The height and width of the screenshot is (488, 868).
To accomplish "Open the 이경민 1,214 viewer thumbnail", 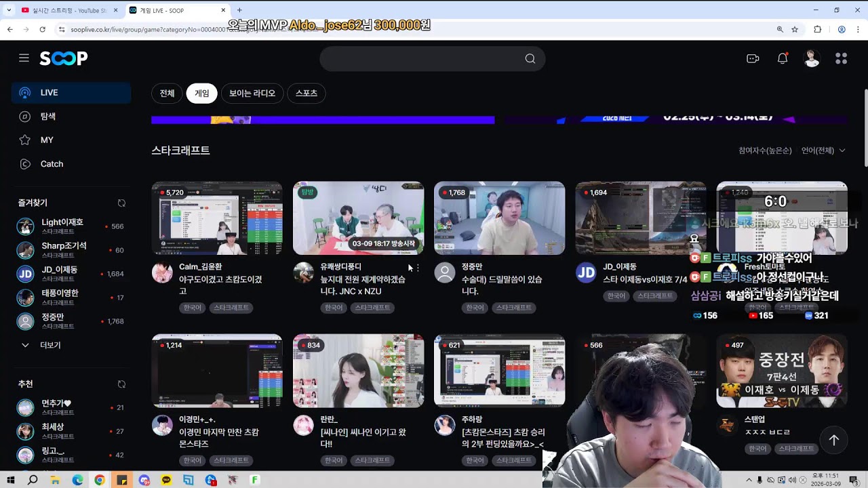I will pyautogui.click(x=217, y=371).
